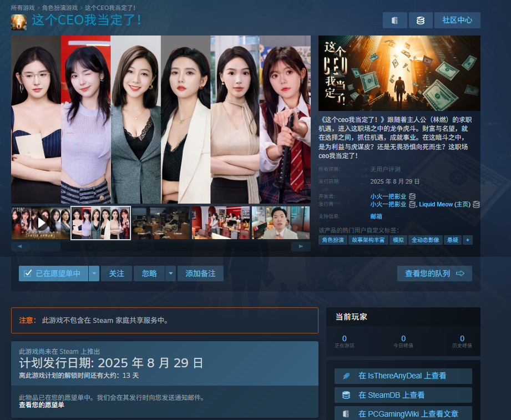
Task: Select the 角色扮演 tag
Action: [x=333, y=240]
